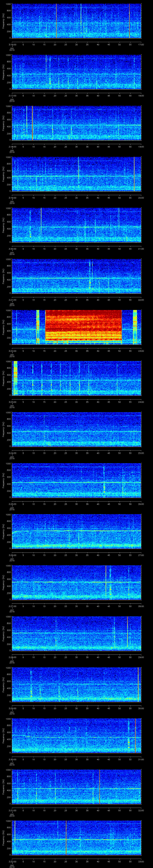Open the spectrogram panel starting at 3:27:00
Image resolution: width=153 pixels, height=868 pixels.
tap(77, 582)
